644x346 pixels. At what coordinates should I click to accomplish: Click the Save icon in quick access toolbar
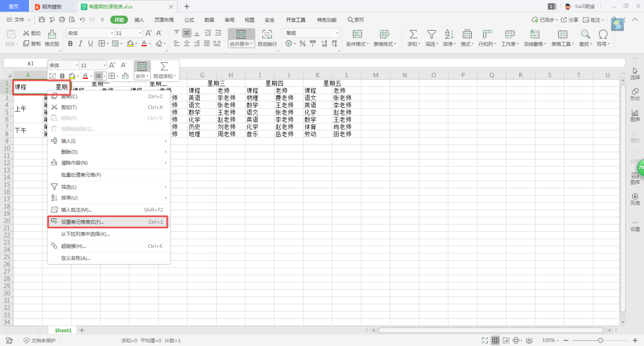click(42, 20)
